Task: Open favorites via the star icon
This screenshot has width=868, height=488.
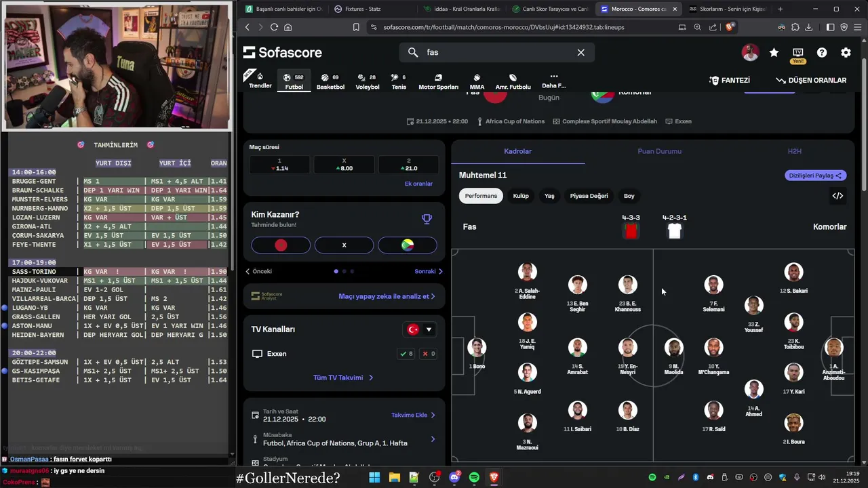Action: (774, 52)
